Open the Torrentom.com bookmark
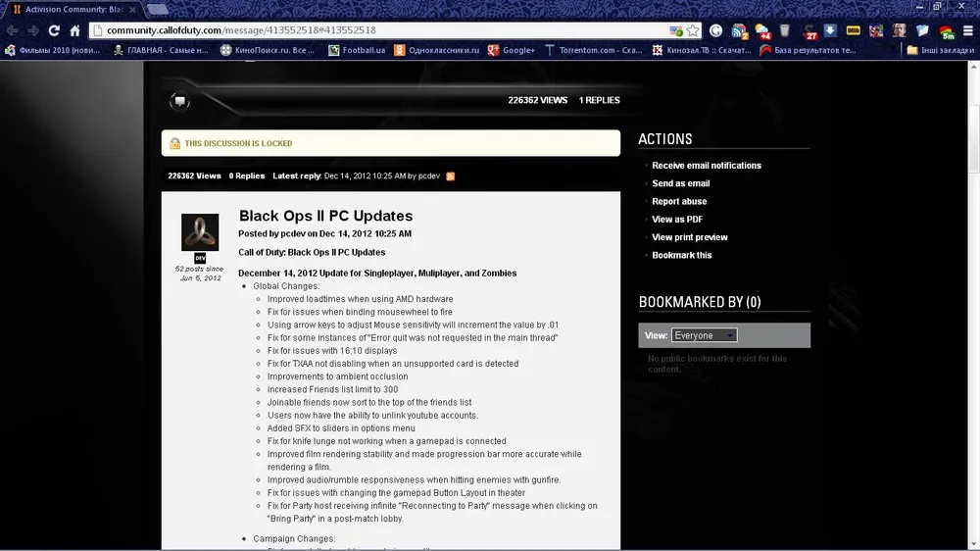980x551 pixels. coord(594,50)
